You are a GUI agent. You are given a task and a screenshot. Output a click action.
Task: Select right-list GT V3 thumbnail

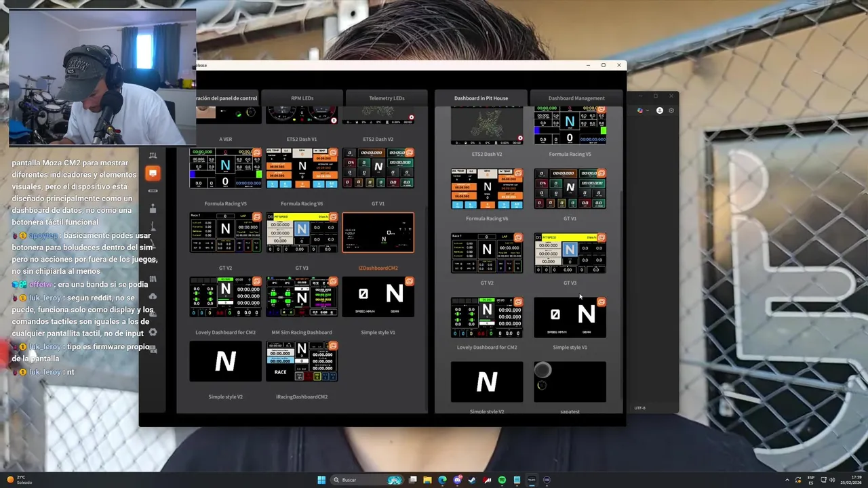[570, 253]
